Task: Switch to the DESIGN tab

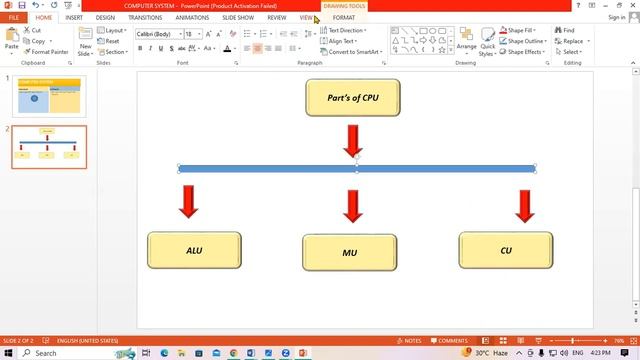Action: coord(105,18)
